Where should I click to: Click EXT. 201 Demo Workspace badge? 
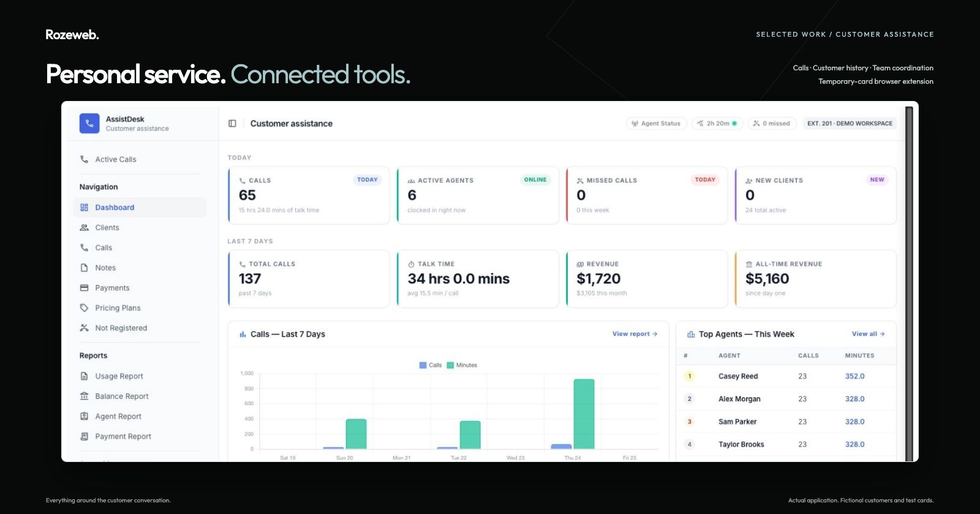coord(850,124)
